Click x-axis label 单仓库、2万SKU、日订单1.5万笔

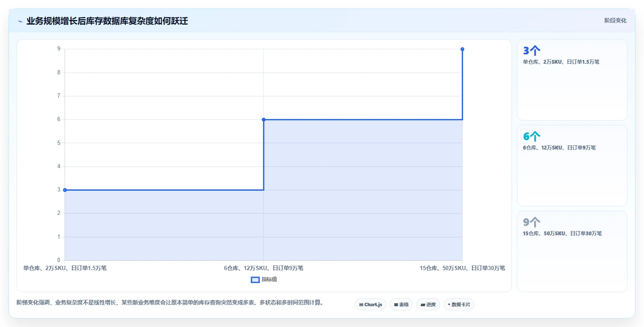click(65, 268)
